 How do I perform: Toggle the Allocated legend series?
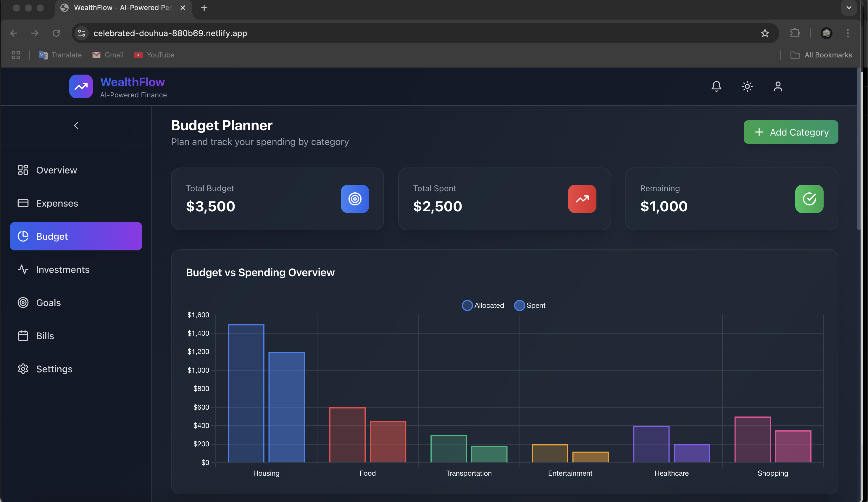point(483,305)
